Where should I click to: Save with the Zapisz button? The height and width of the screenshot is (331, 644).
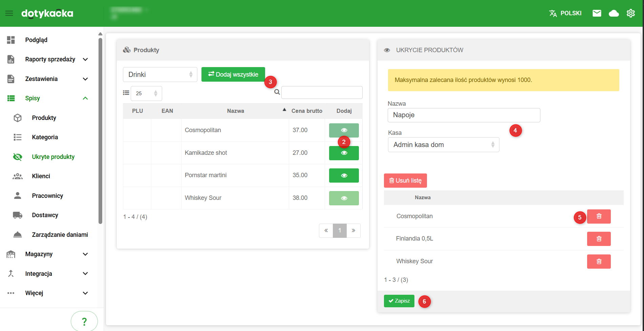(x=399, y=301)
